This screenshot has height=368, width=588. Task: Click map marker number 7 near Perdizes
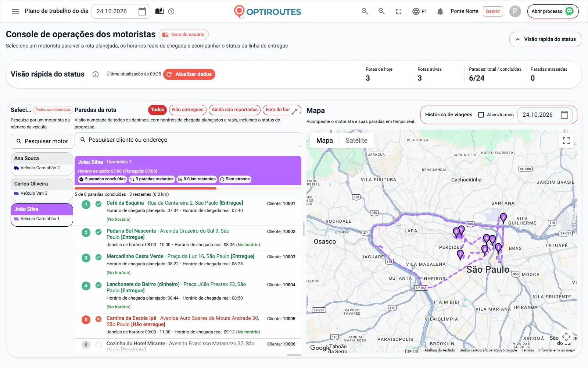(x=460, y=255)
